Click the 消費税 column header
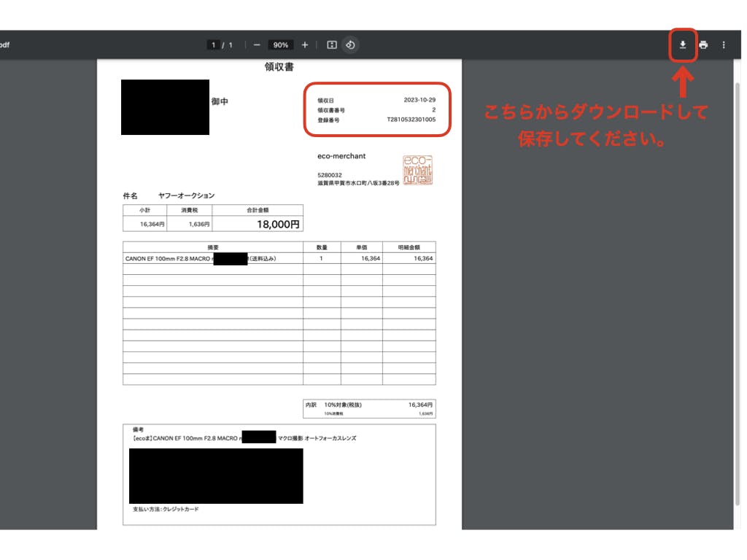Screen dimensions: 747x560 pos(190,210)
